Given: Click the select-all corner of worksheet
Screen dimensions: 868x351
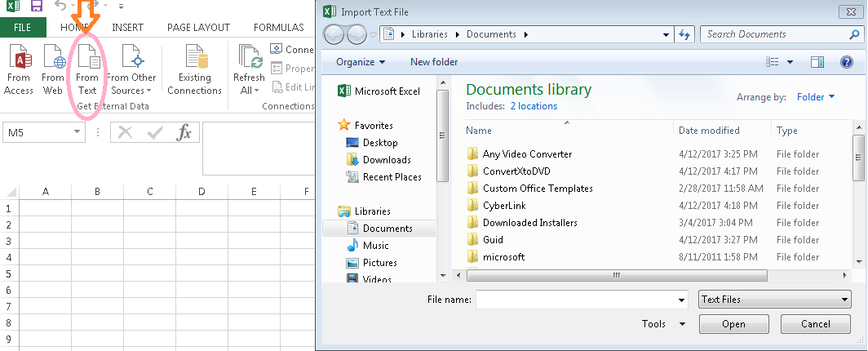Looking at the screenshot, I should pyautogui.click(x=10, y=192).
